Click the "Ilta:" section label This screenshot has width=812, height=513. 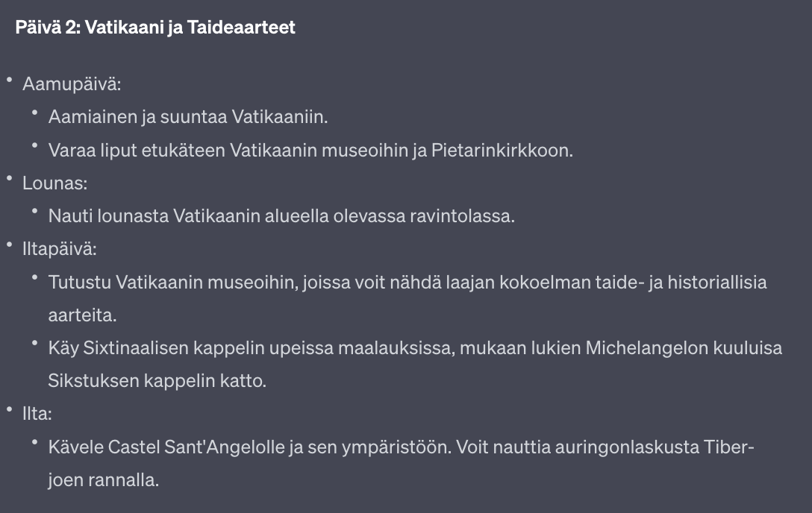click(37, 414)
